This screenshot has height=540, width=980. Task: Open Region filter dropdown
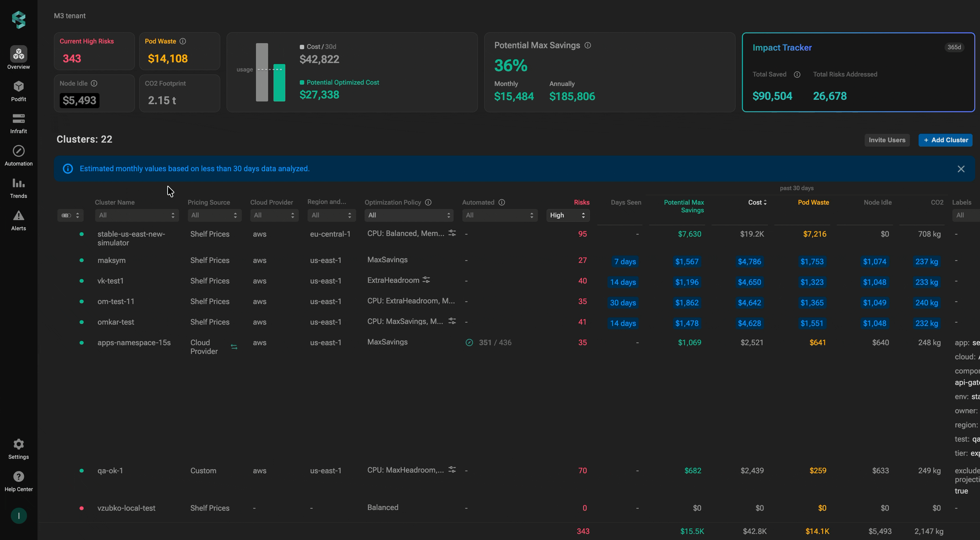(332, 215)
